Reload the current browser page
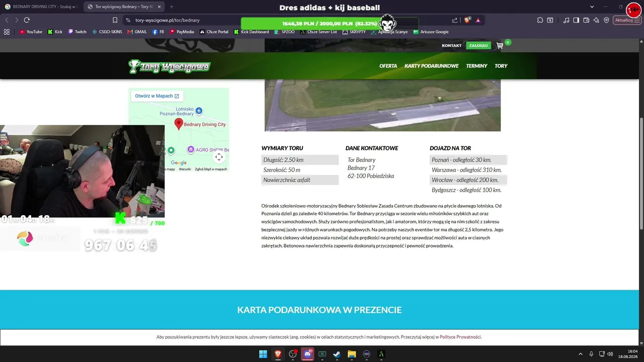Screen dimensions: 644x362 tap(27, 20)
